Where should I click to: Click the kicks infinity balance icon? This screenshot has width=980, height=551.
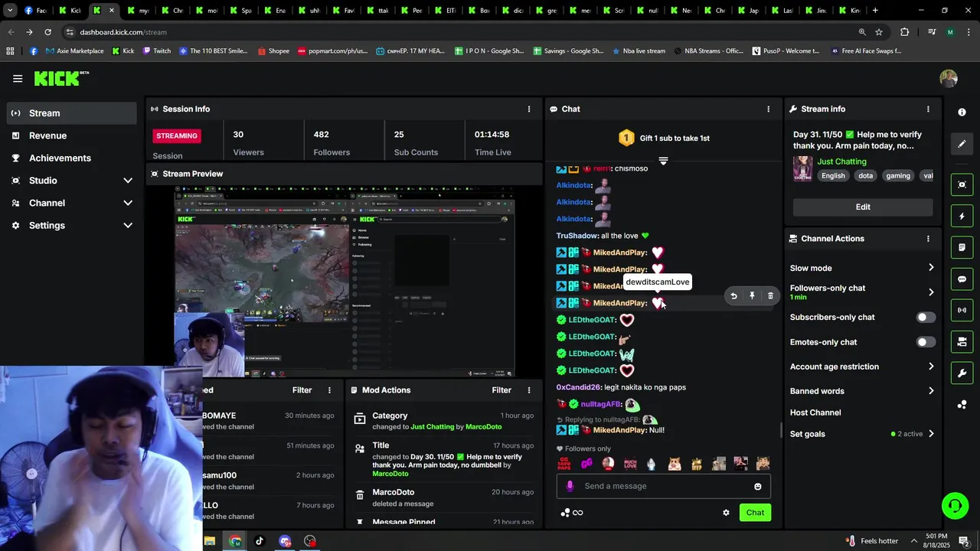tap(572, 513)
